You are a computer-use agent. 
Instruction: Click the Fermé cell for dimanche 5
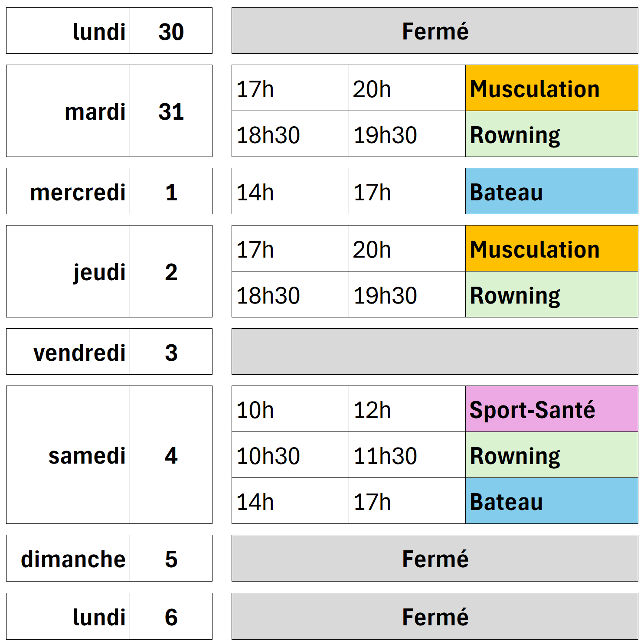click(x=435, y=558)
